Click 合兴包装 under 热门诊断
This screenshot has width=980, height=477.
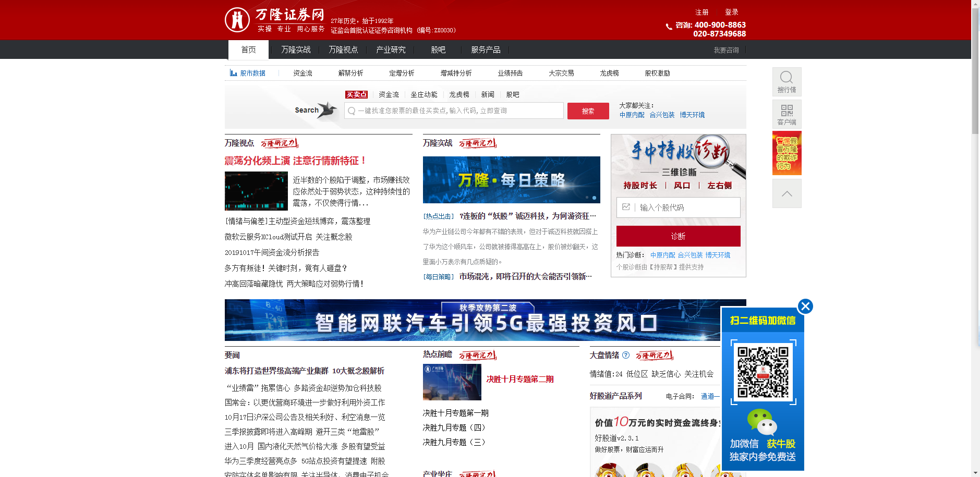[x=690, y=255]
